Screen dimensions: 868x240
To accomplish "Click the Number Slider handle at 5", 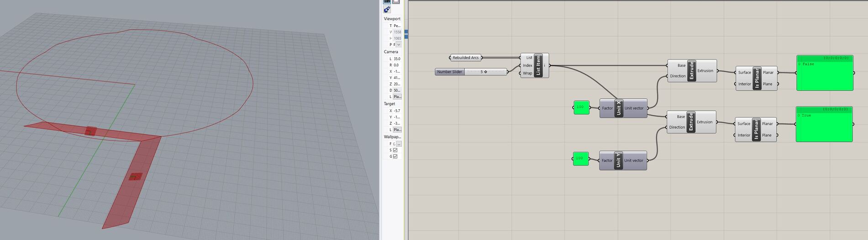I will pyautogui.click(x=485, y=72).
